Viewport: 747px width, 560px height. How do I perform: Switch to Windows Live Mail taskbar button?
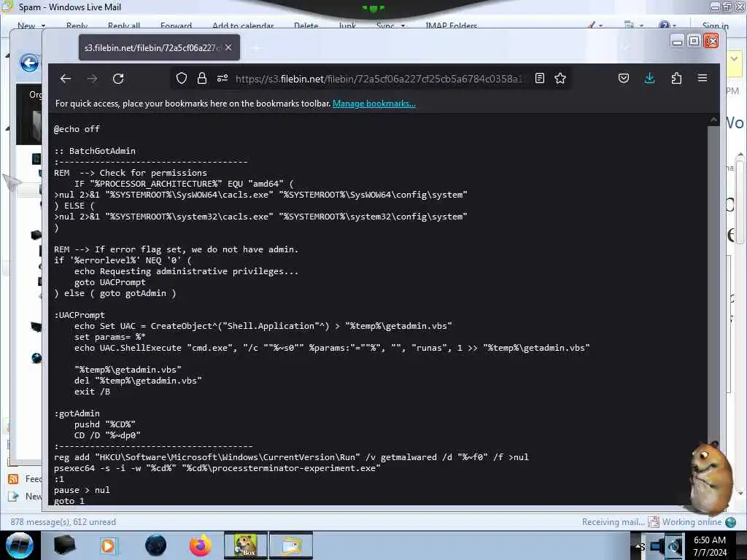291,545
